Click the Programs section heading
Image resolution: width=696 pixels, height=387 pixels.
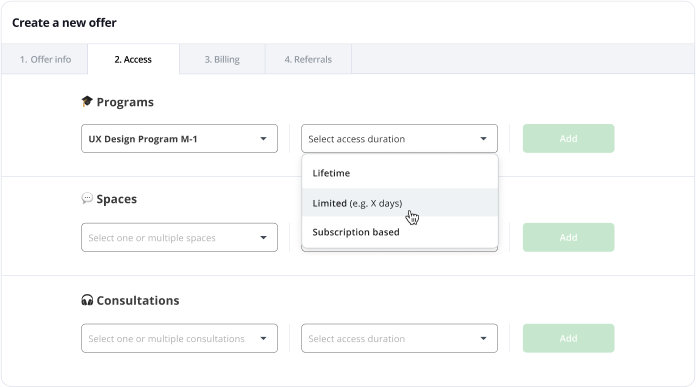(125, 102)
